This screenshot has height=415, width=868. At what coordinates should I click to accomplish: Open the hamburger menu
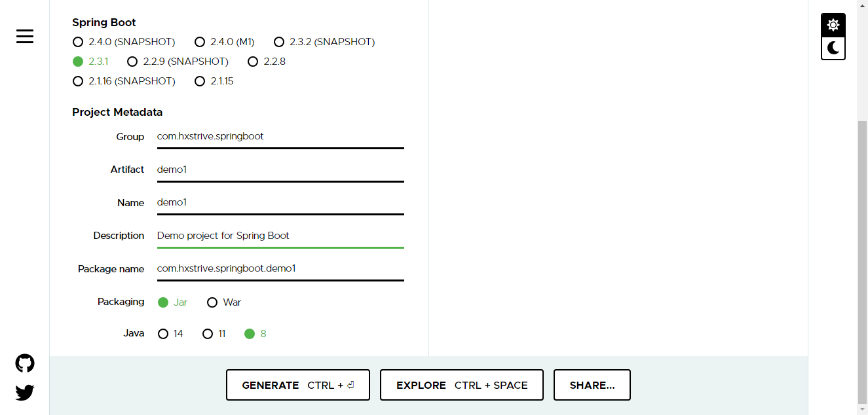point(25,37)
